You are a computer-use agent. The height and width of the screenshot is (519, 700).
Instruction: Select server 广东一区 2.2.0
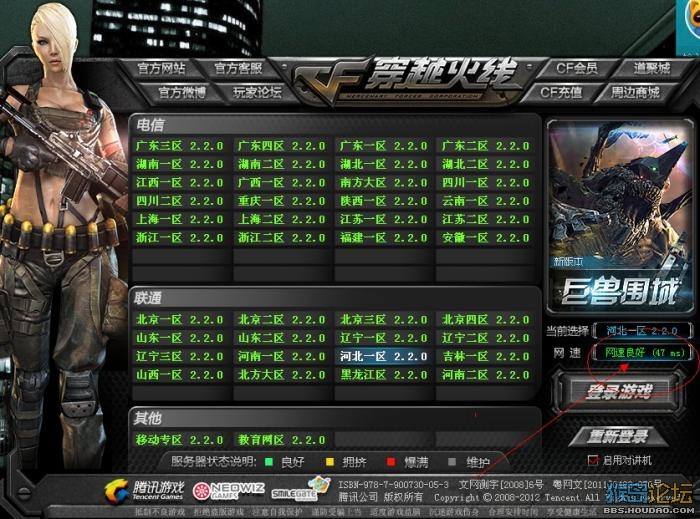383,146
